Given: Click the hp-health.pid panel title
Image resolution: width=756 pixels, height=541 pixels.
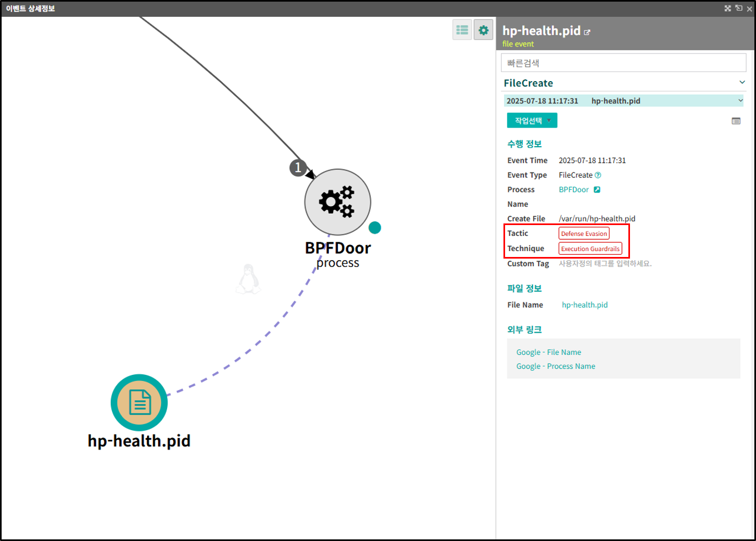Looking at the screenshot, I should coord(541,31).
